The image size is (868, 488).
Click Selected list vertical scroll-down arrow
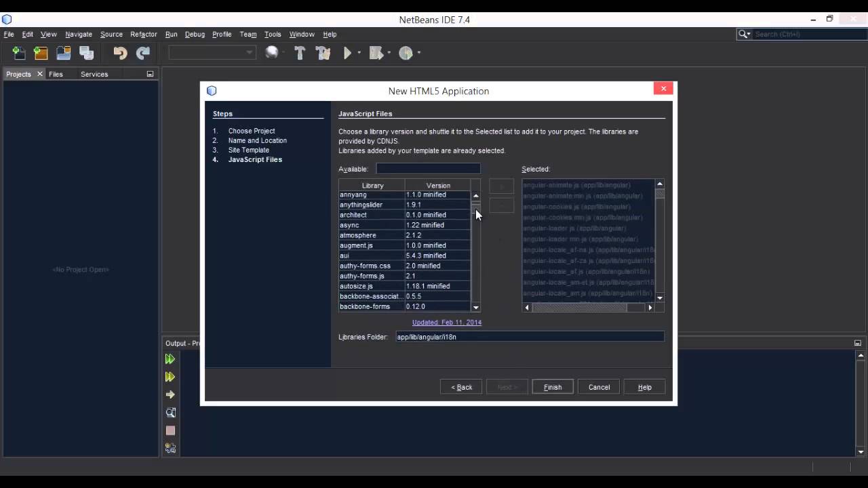point(660,298)
